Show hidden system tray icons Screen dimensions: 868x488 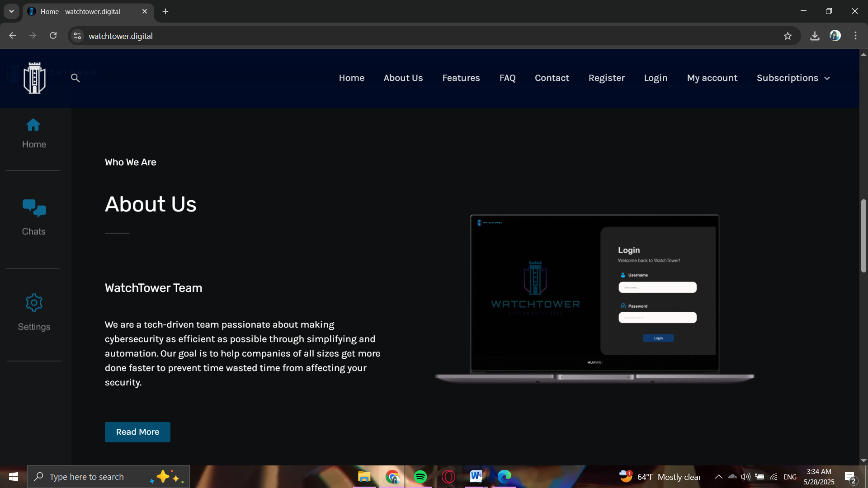tap(718, 477)
